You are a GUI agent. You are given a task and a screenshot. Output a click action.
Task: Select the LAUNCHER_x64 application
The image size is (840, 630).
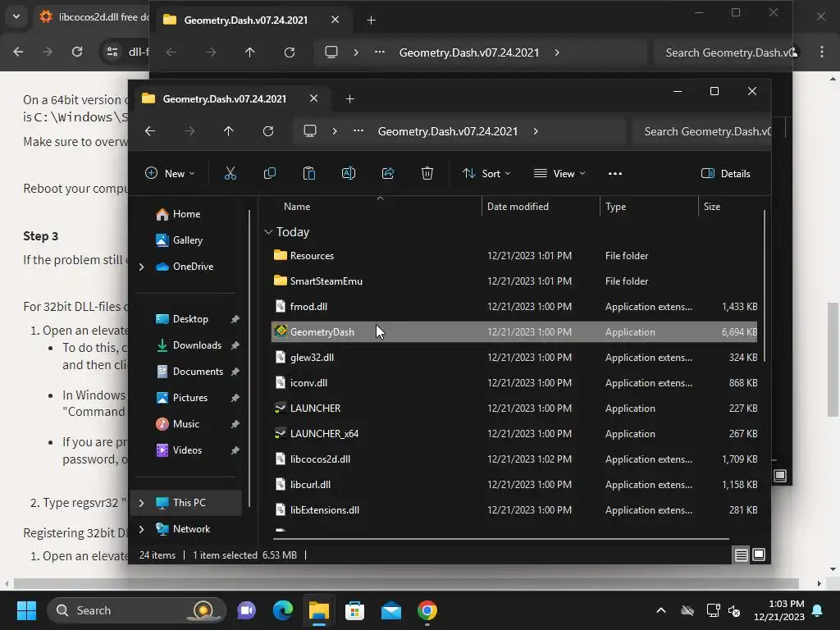point(514,434)
